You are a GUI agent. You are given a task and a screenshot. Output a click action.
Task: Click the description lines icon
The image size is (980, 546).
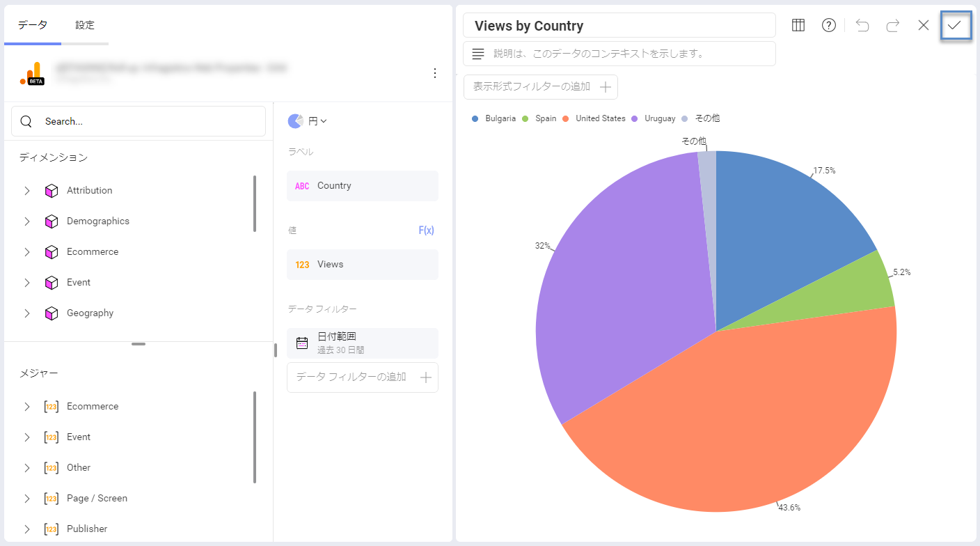point(478,54)
